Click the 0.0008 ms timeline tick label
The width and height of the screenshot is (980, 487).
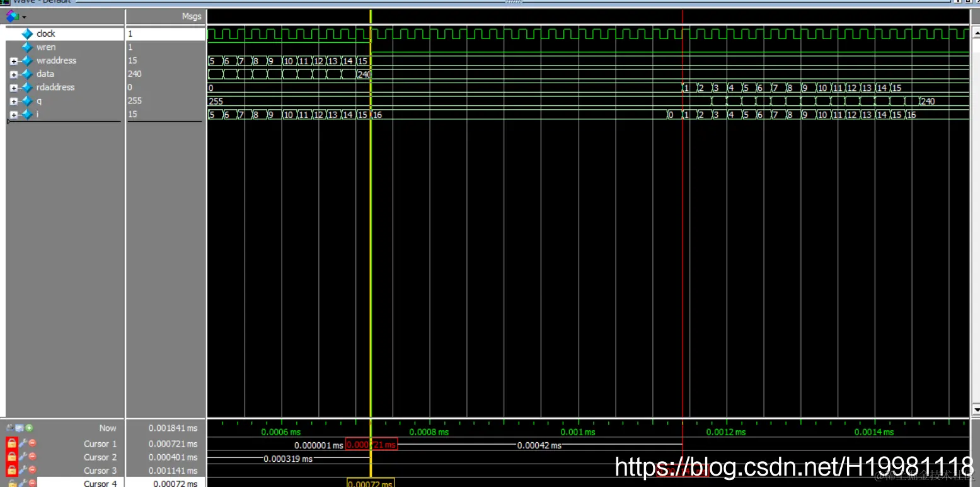click(x=429, y=432)
